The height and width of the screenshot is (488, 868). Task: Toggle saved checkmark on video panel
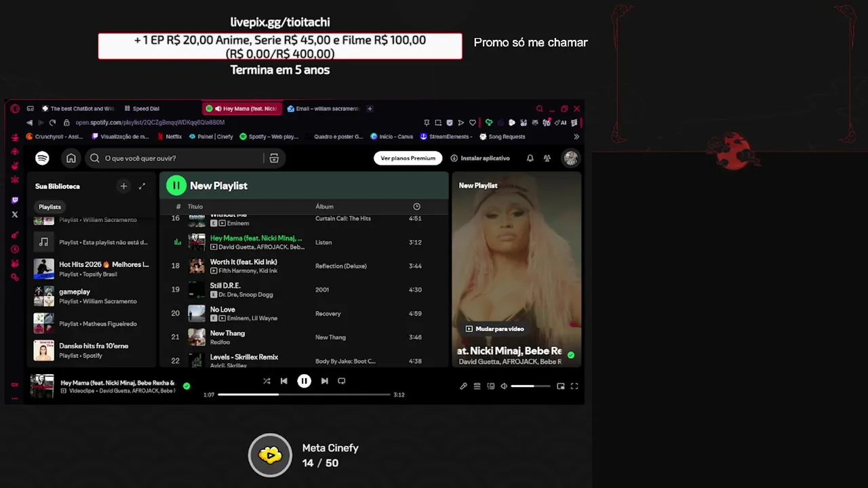571,354
